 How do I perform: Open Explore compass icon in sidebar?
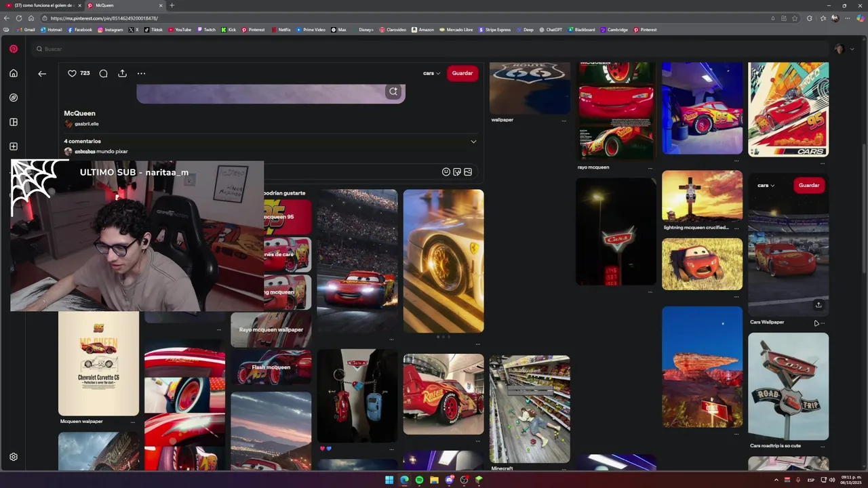pos(13,98)
